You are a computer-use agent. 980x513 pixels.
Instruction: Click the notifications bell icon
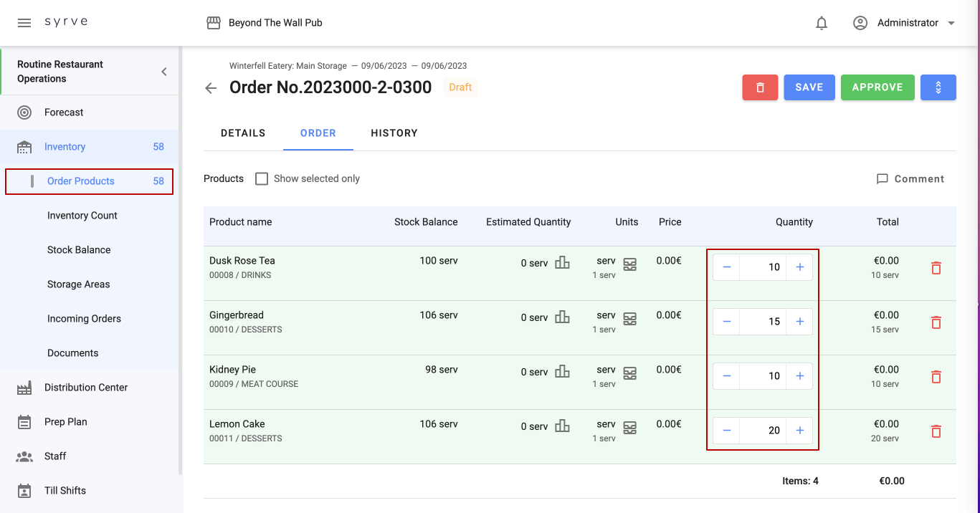coord(822,23)
